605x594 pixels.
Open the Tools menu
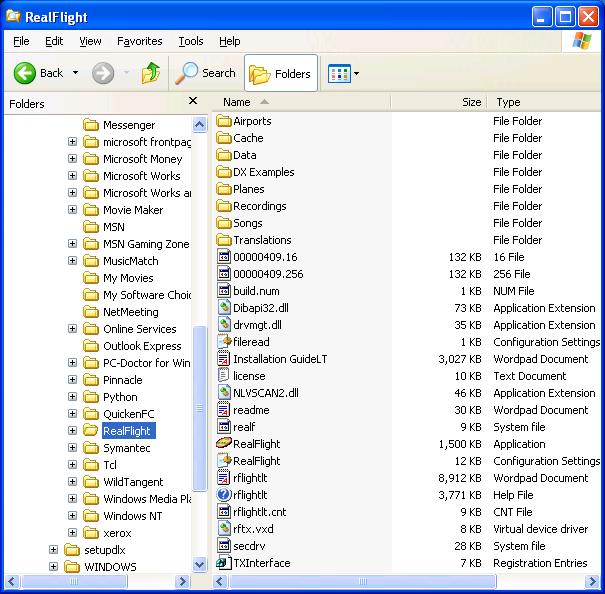[x=191, y=41]
